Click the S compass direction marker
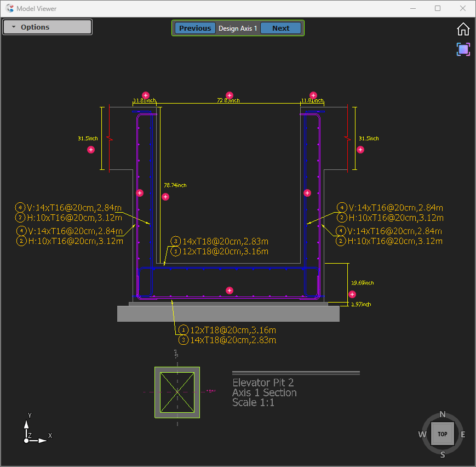The height and width of the screenshot is (467, 476). [443, 454]
